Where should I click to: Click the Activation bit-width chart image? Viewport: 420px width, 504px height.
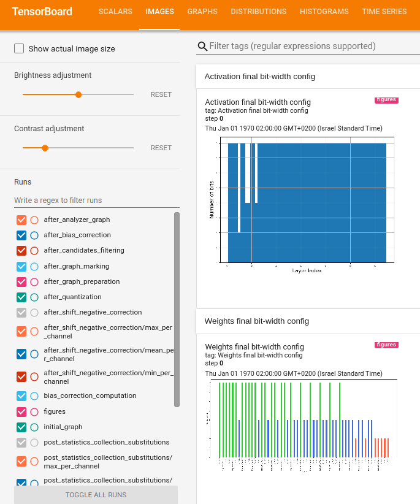click(x=302, y=205)
